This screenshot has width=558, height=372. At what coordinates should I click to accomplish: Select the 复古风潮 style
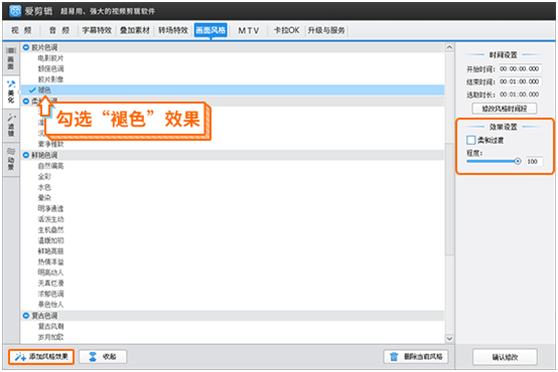(51, 326)
